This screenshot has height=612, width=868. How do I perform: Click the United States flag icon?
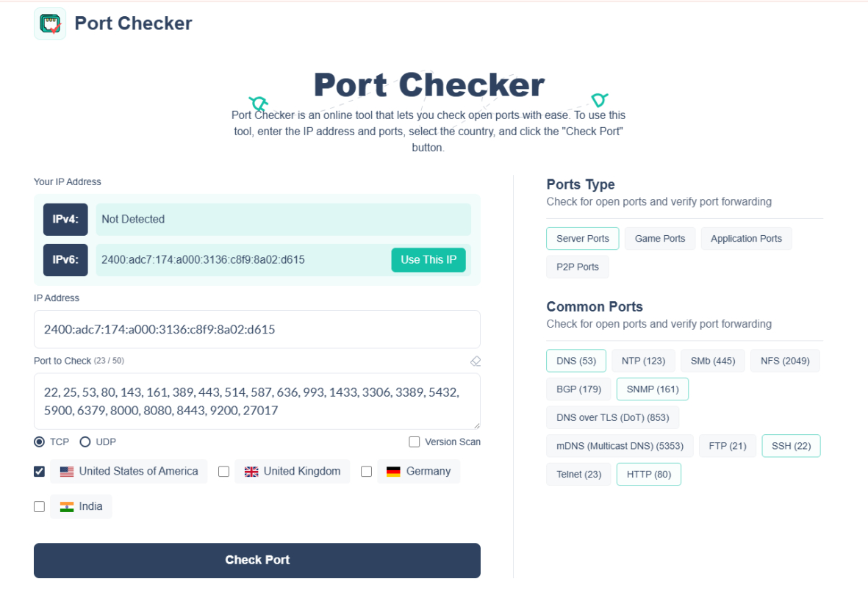click(67, 472)
